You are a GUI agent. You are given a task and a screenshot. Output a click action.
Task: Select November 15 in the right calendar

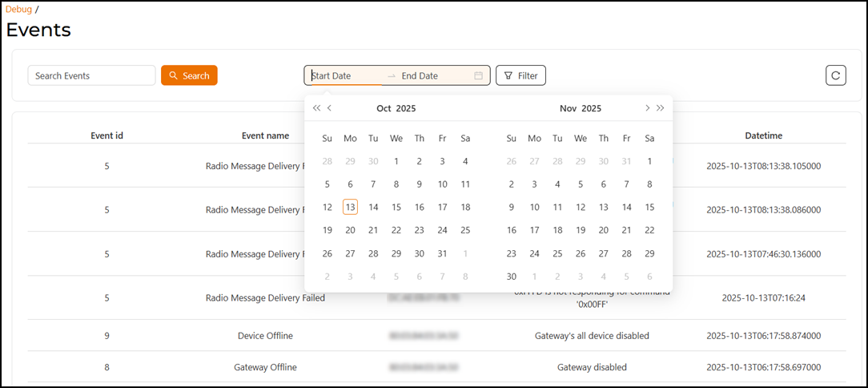(x=649, y=208)
